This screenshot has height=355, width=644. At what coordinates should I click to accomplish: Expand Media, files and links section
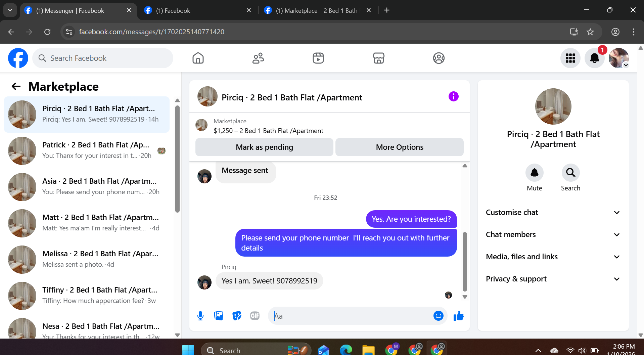(553, 257)
